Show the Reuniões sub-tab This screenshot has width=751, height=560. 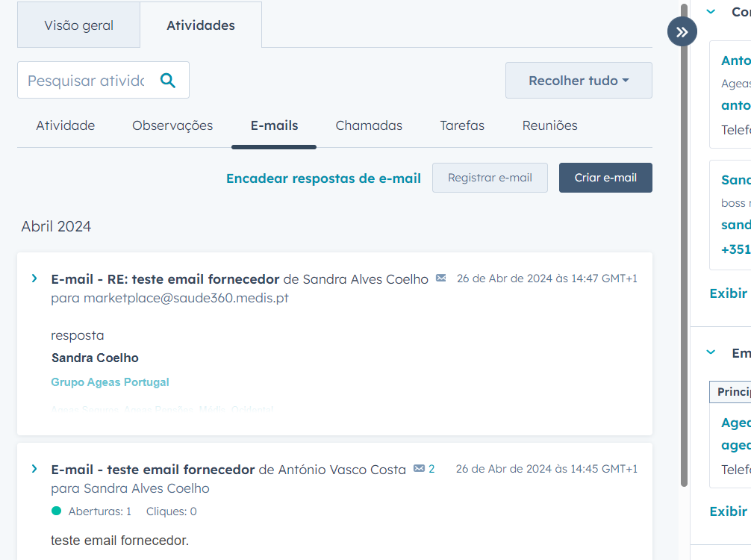pos(549,125)
